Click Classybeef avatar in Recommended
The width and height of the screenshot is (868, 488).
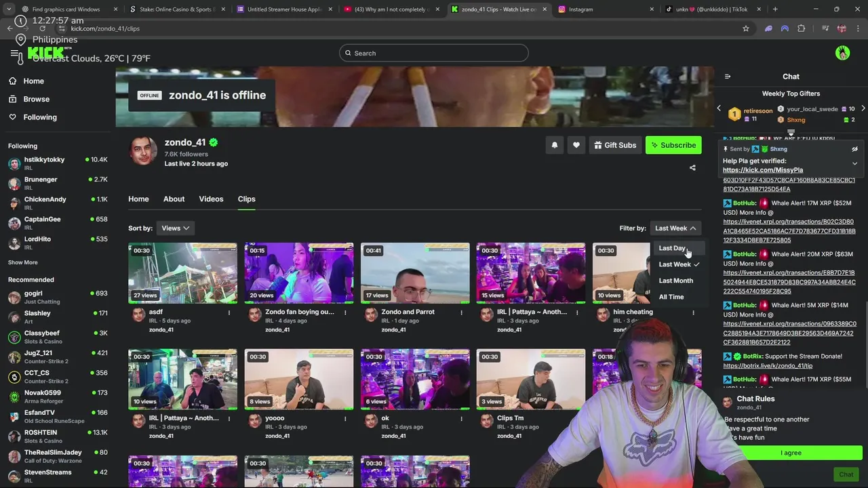tap(14, 337)
